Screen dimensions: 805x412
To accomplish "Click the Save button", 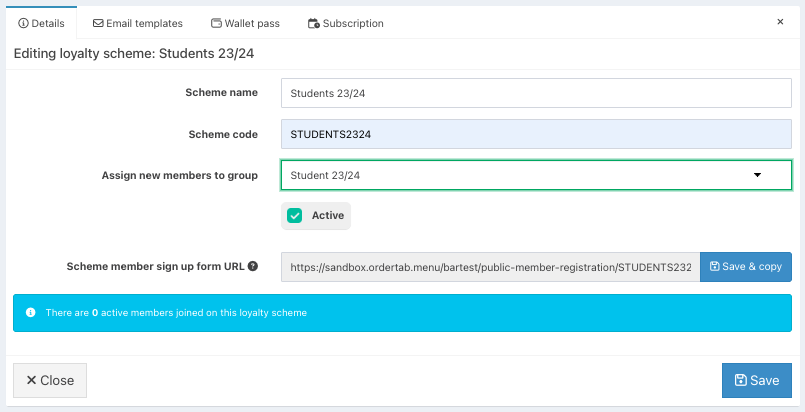I will [757, 380].
